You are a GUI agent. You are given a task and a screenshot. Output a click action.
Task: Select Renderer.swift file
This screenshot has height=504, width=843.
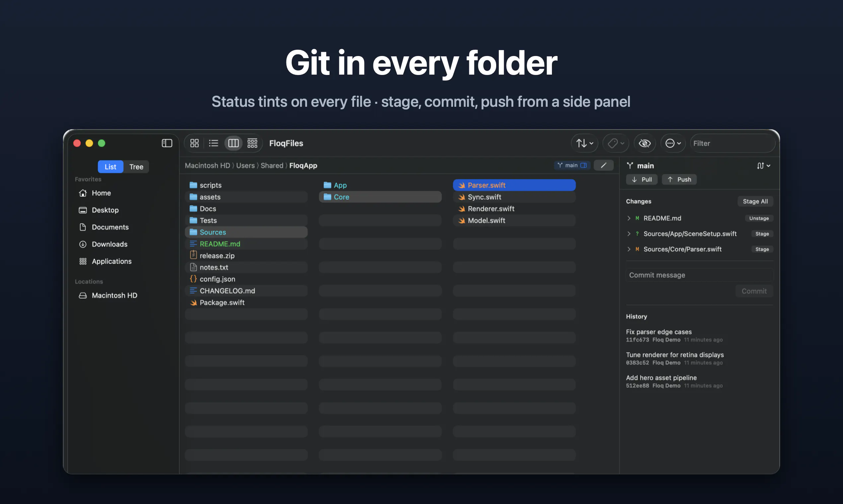tap(514, 209)
